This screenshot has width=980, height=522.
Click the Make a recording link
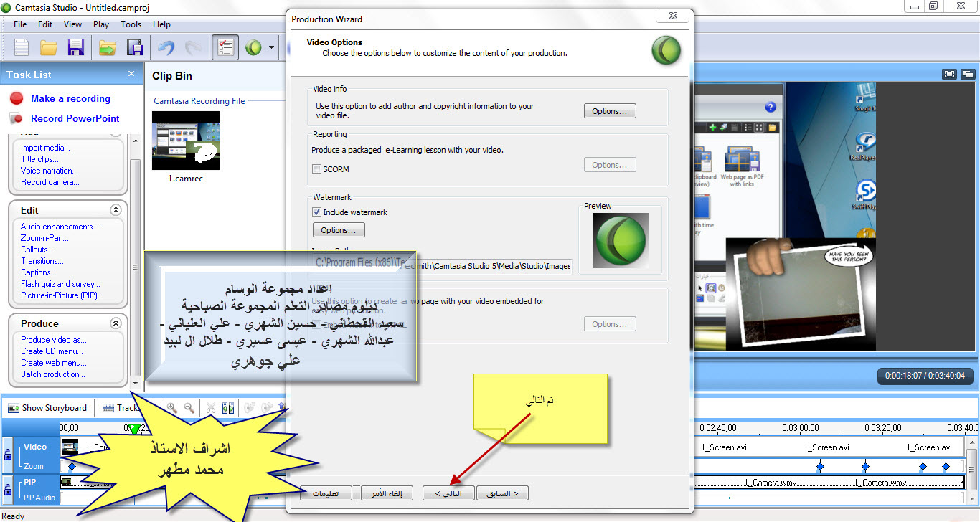[x=70, y=99]
